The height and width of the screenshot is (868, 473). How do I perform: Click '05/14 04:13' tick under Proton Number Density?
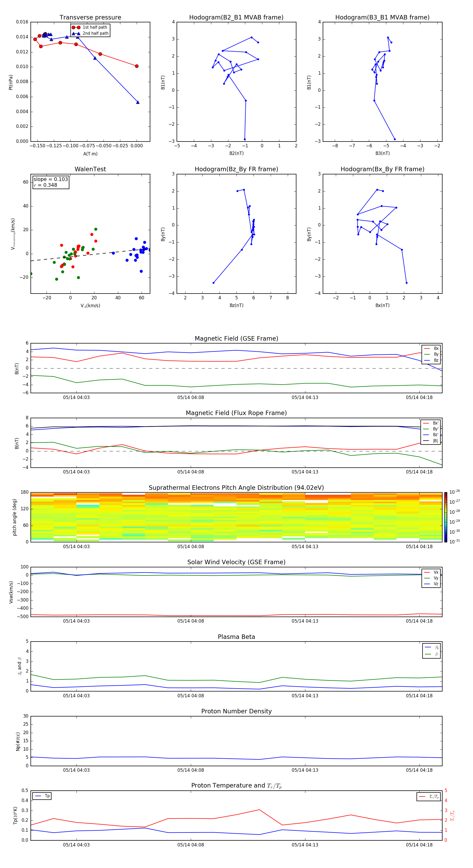click(x=305, y=770)
